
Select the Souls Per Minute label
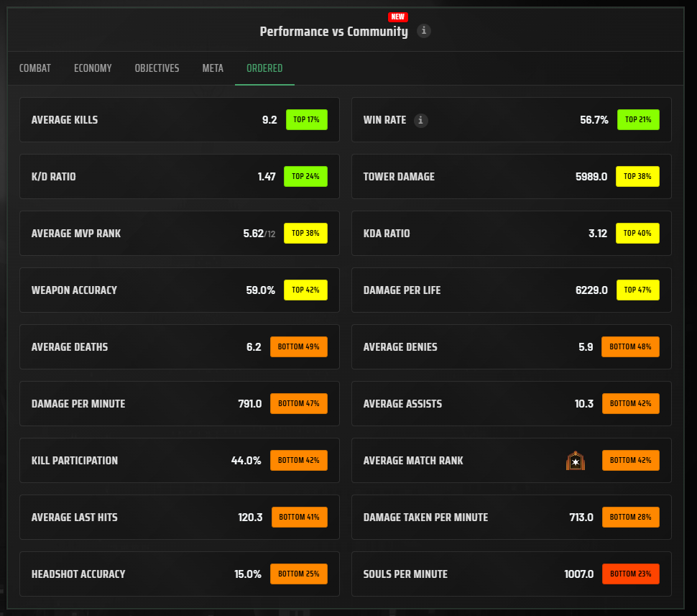405,574
